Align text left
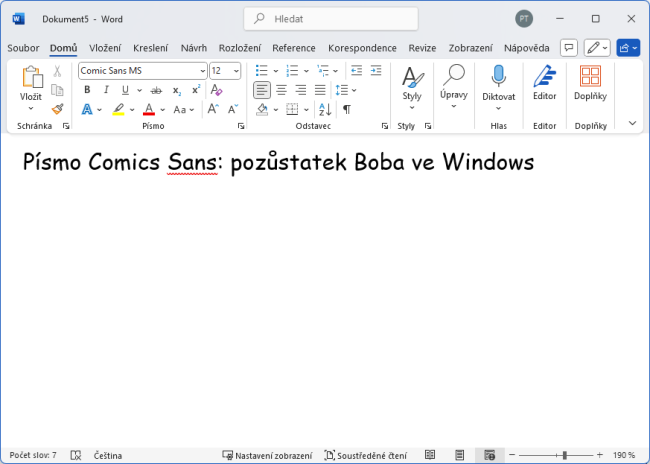This screenshot has height=464, width=650. click(262, 90)
